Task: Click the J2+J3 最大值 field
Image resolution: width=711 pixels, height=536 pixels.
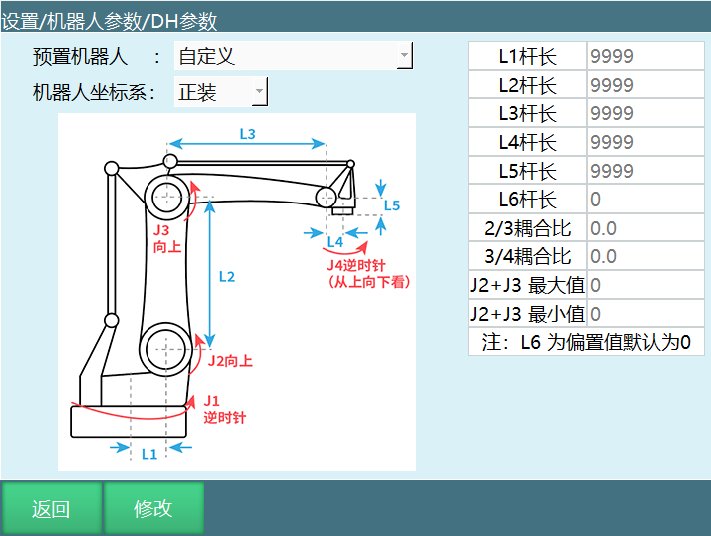Action: tap(644, 285)
